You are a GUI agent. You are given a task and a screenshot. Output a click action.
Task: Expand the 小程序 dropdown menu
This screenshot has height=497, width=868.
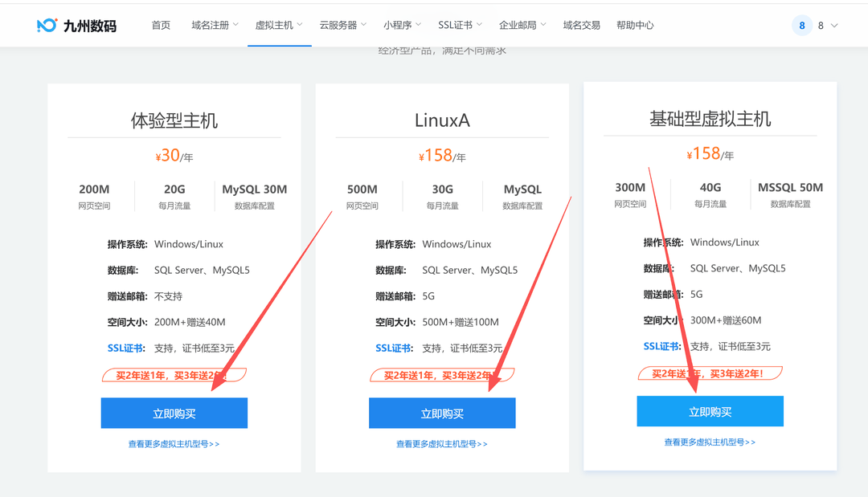click(403, 26)
